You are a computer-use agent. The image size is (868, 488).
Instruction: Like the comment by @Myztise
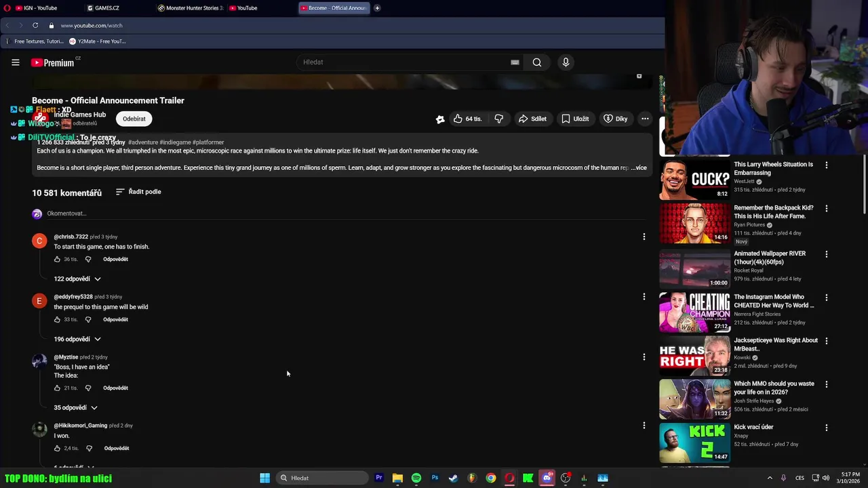tap(58, 388)
